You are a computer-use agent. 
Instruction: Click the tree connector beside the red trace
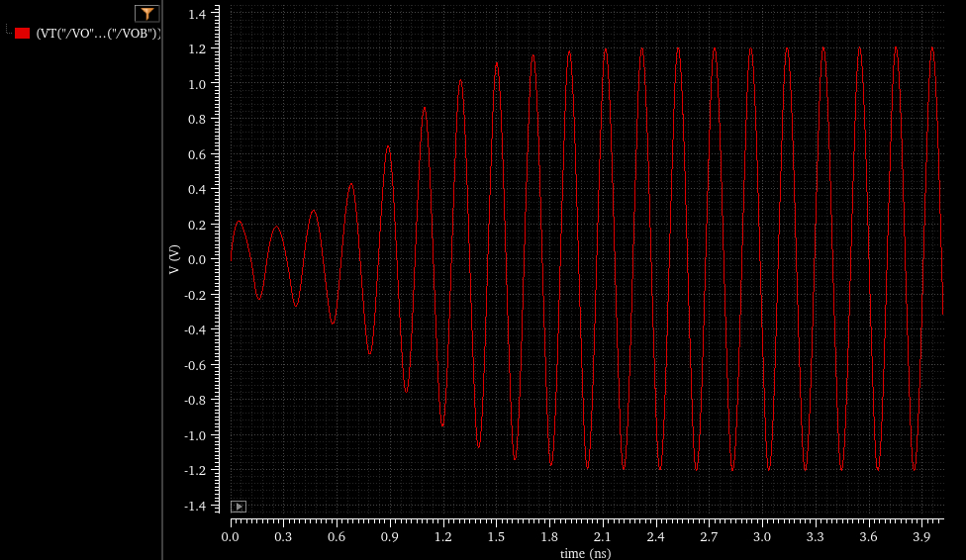pyautogui.click(x=8, y=32)
